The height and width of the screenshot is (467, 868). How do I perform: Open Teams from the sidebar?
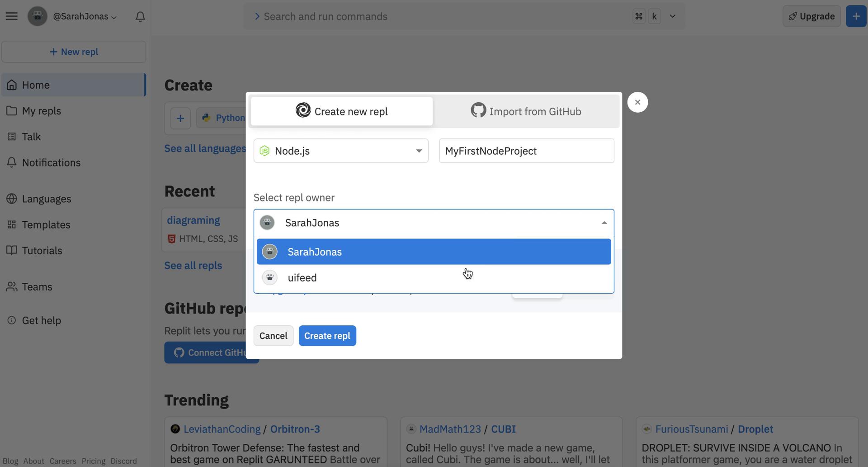coord(37,287)
